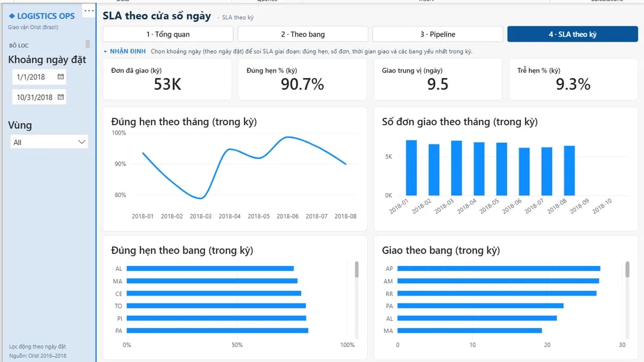Switch to the 1 · Tổng quan tab
The image size is (644, 362).
click(168, 34)
